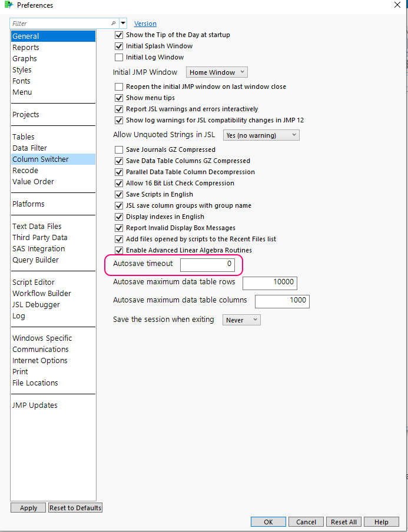Toggle Save Data Table Columns GZ Compressed

pyautogui.click(x=119, y=161)
